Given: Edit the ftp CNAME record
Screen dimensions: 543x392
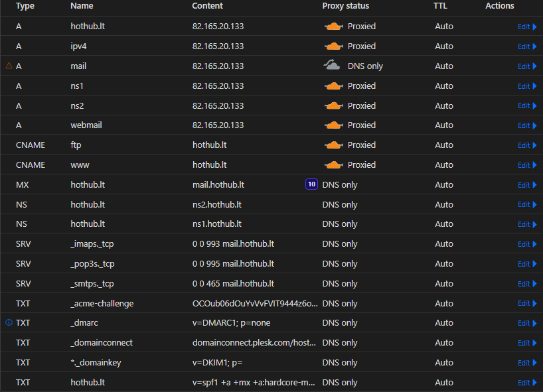Looking at the screenshot, I should coord(527,145).
